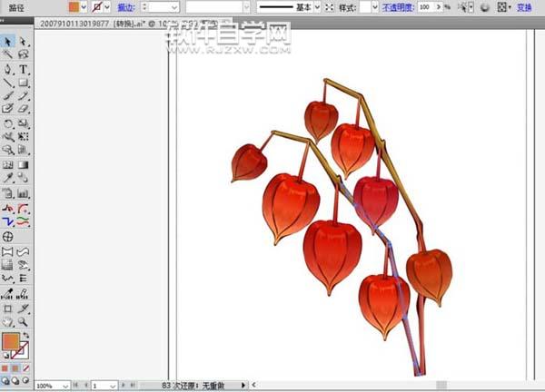This screenshot has height=392, width=545.
Task: Click the orange fill color box in toolbox
Action: pos(11,341)
